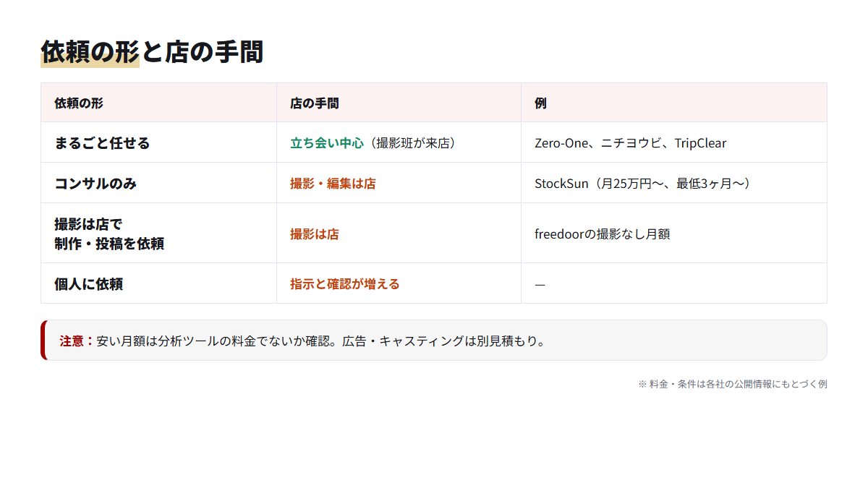
Task: Click the dash in the 個人に依頼 row
Action: (540, 285)
